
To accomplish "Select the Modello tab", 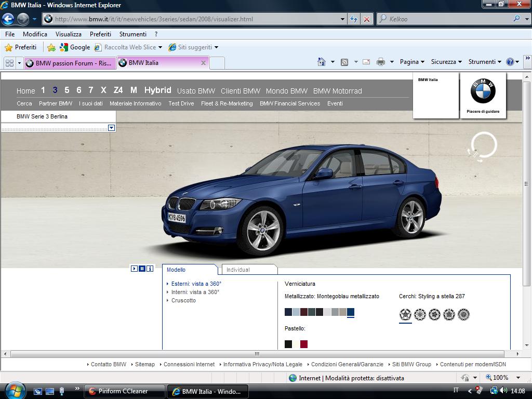I will [190, 270].
